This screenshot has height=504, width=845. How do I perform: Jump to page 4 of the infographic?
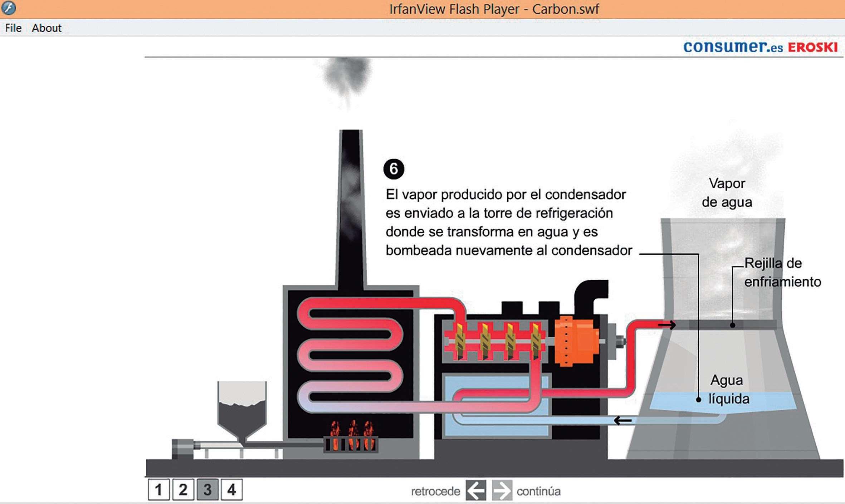231,489
